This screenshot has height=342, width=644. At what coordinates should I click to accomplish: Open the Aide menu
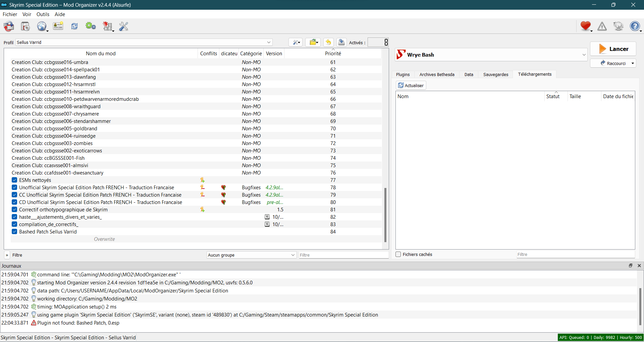pos(60,14)
